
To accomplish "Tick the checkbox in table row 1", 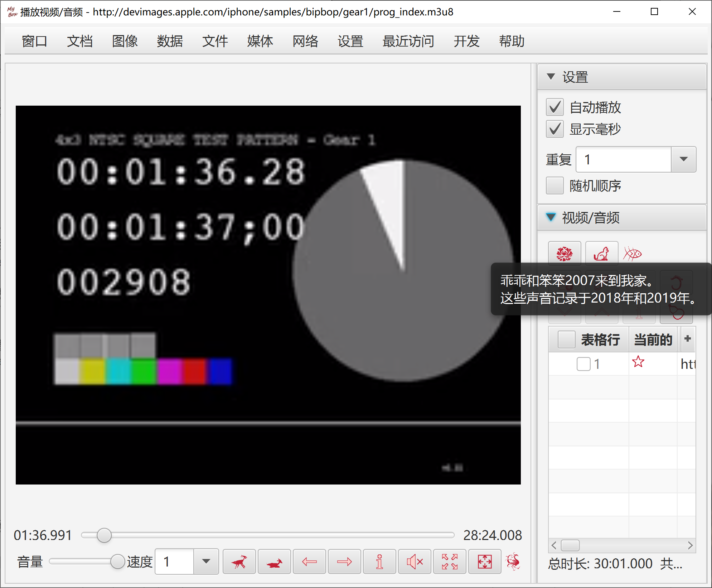I will (583, 364).
